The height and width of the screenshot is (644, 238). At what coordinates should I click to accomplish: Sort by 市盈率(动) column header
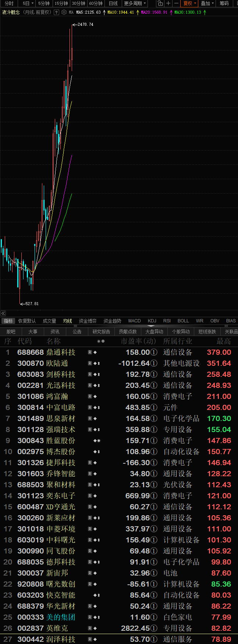pos(138,341)
